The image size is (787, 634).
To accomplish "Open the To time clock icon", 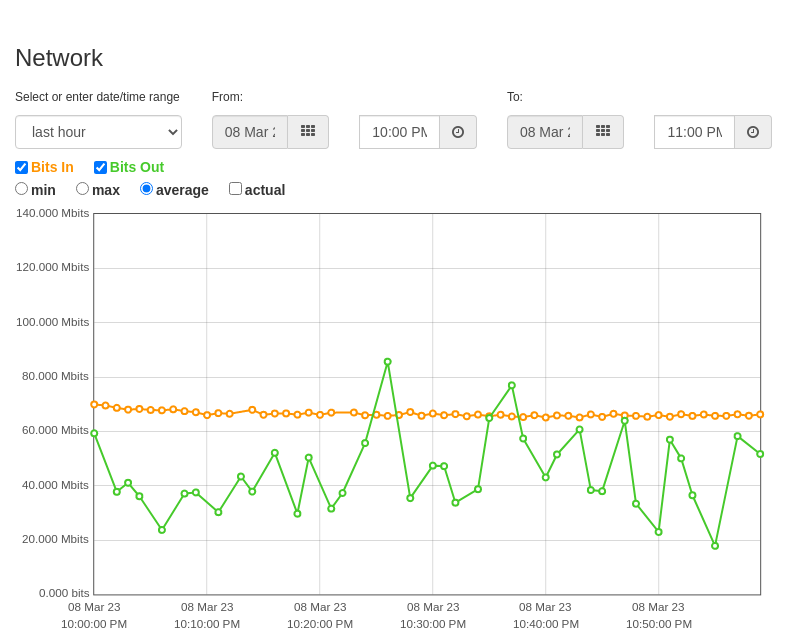I will pos(753,132).
